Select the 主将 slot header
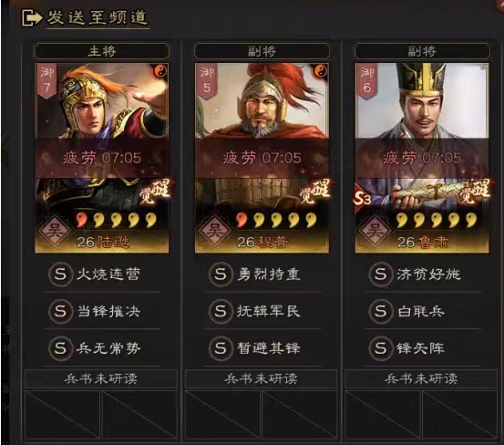Viewport: 504px width, 445px height. (x=101, y=51)
